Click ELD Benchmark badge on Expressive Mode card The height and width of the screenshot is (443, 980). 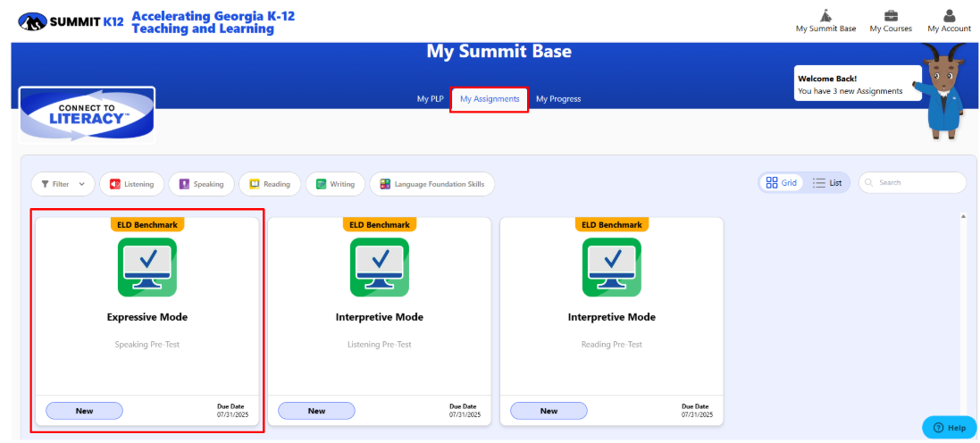[147, 225]
